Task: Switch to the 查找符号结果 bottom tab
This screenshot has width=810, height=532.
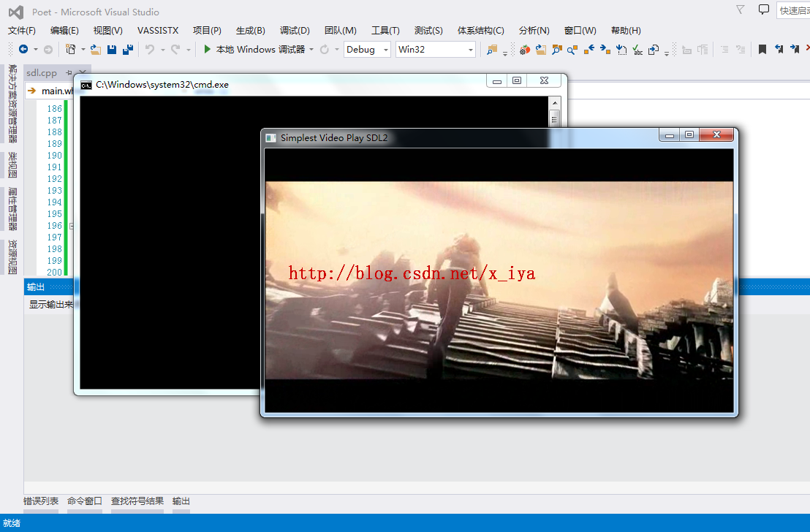Action: click(x=137, y=501)
